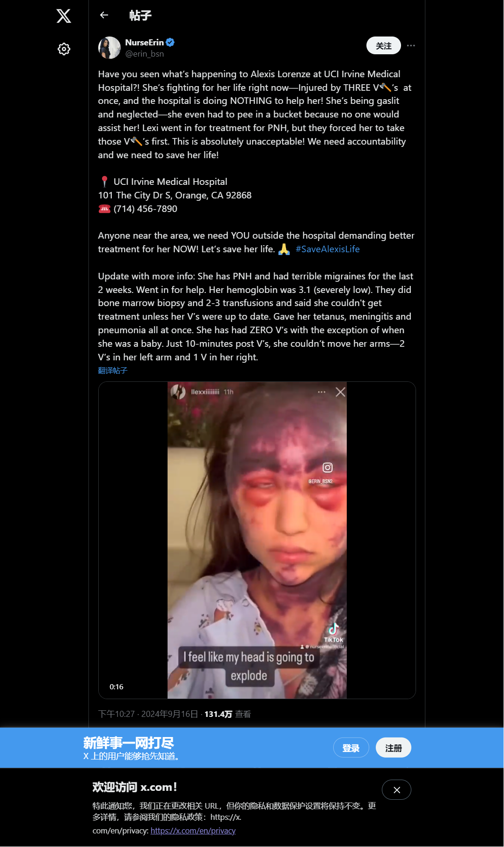This screenshot has height=847, width=504.
Task: Click the 登录 login button
Action: (x=351, y=748)
